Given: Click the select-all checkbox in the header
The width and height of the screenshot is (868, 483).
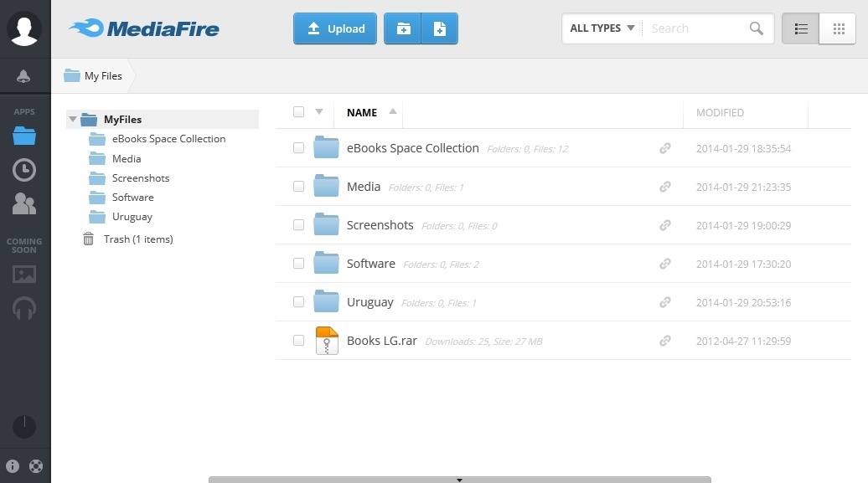Looking at the screenshot, I should [298, 111].
